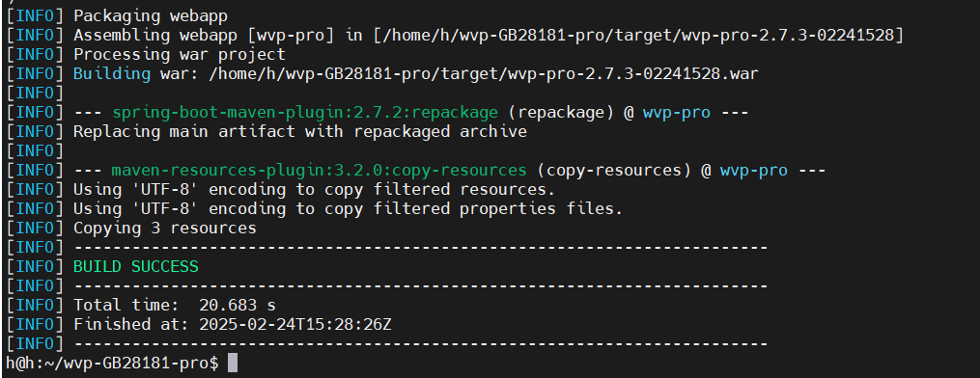Click the 'Processing war project' line
This screenshot has height=378, width=980.
pyautogui.click(x=180, y=55)
